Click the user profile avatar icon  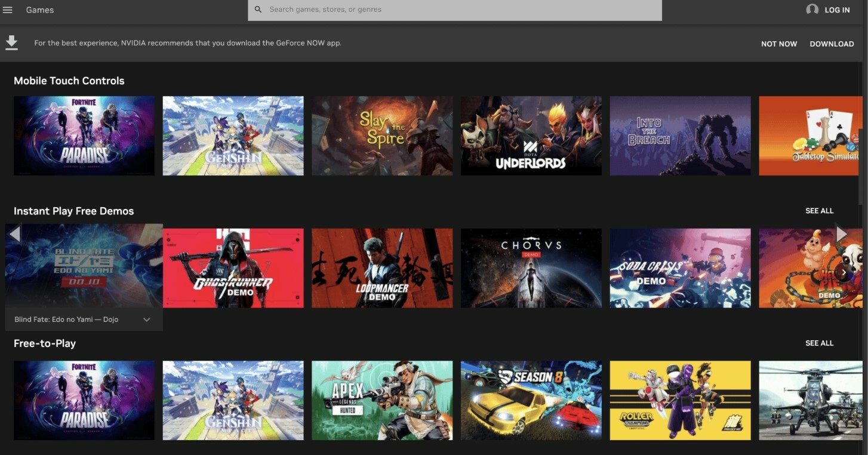812,10
